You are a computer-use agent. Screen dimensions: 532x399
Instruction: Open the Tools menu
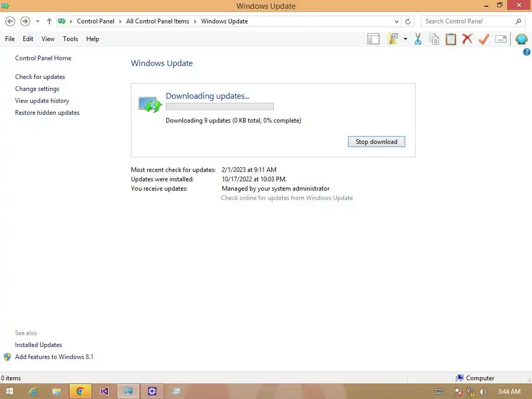(70, 39)
